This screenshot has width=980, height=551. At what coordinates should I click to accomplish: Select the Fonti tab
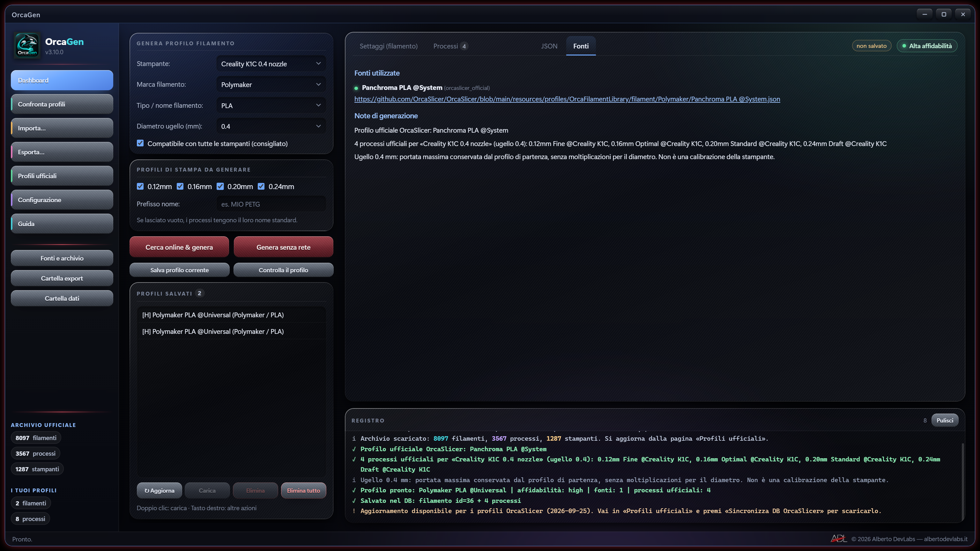(x=581, y=46)
